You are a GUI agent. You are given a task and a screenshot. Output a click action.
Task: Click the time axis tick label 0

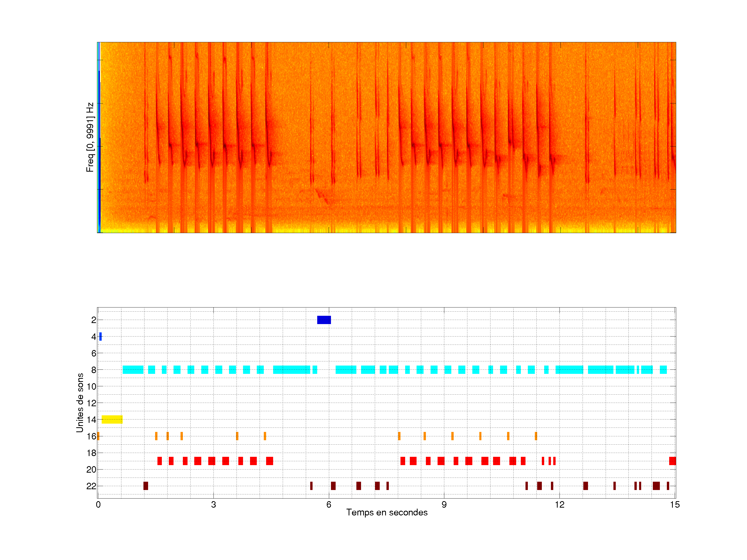click(98, 505)
